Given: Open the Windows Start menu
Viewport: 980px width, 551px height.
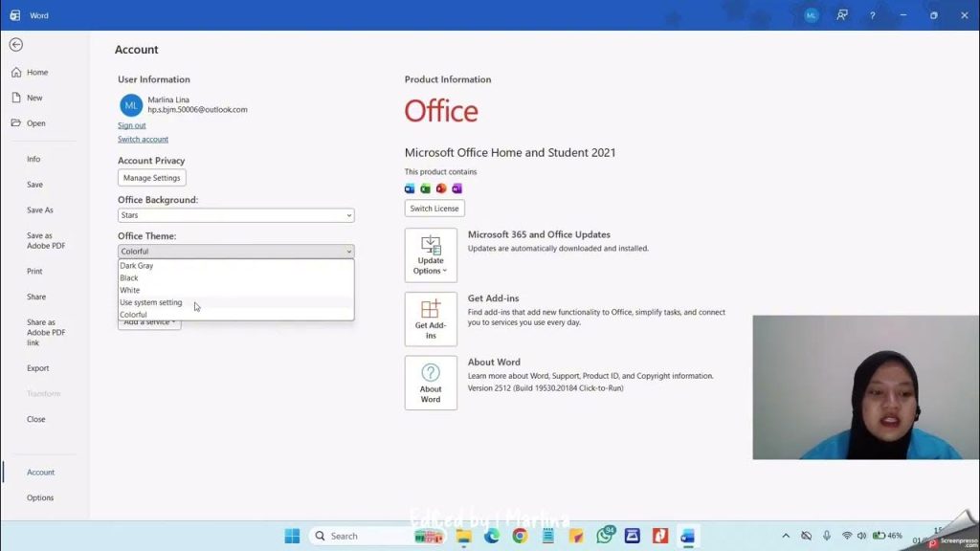Looking at the screenshot, I should (292, 536).
